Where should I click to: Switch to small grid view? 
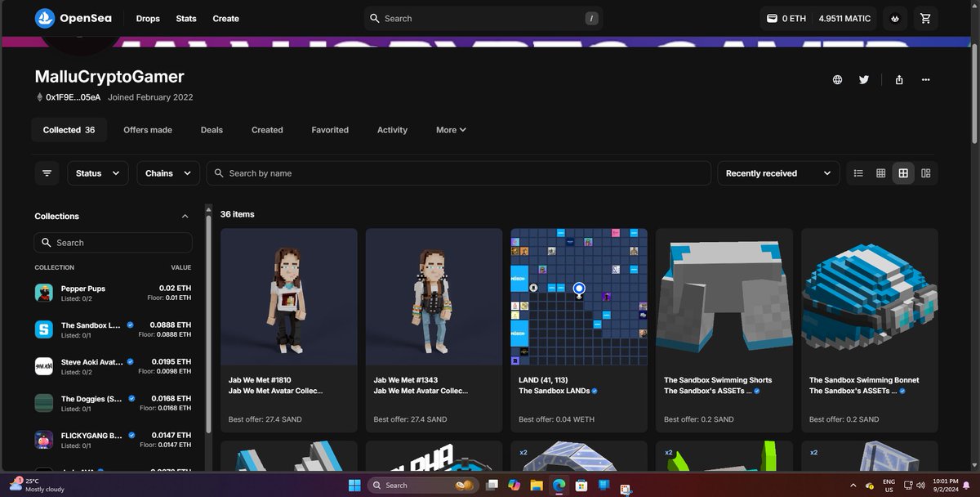(880, 173)
